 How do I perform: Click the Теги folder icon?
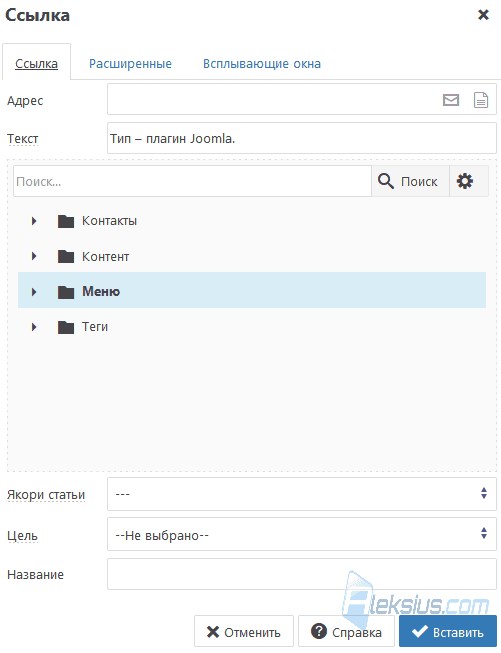click(x=66, y=327)
